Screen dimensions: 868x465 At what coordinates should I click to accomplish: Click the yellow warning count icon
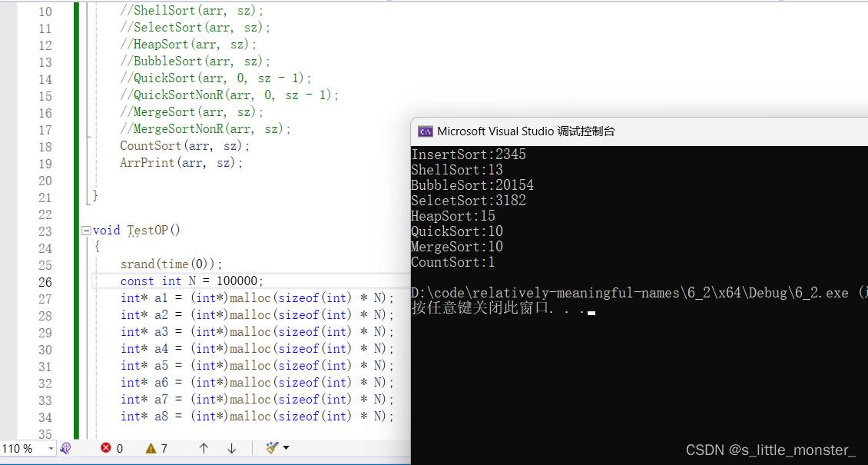[151, 448]
